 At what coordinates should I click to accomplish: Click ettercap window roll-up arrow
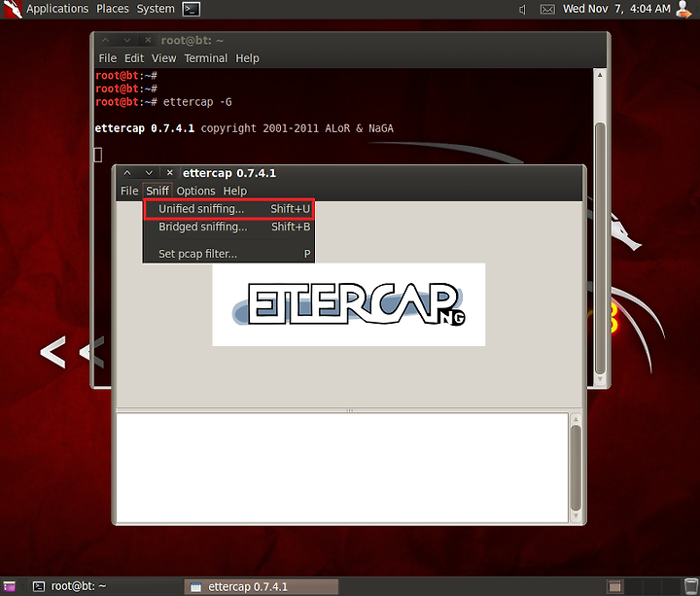pos(127,173)
